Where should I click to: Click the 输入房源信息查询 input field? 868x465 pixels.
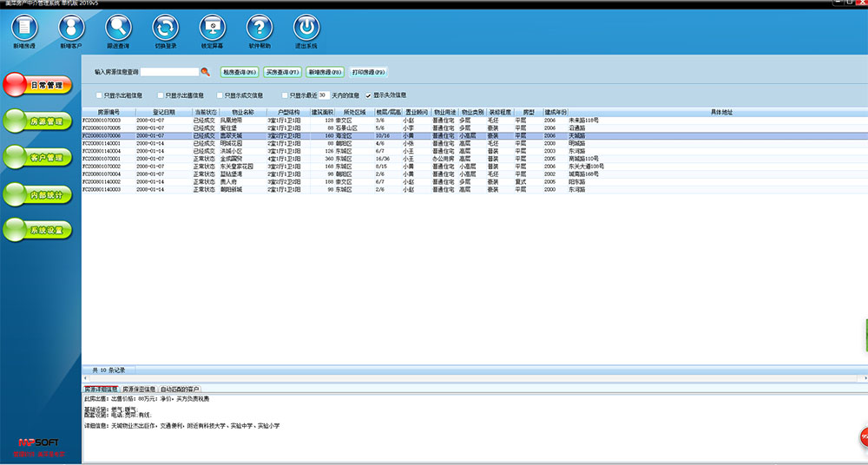169,72
